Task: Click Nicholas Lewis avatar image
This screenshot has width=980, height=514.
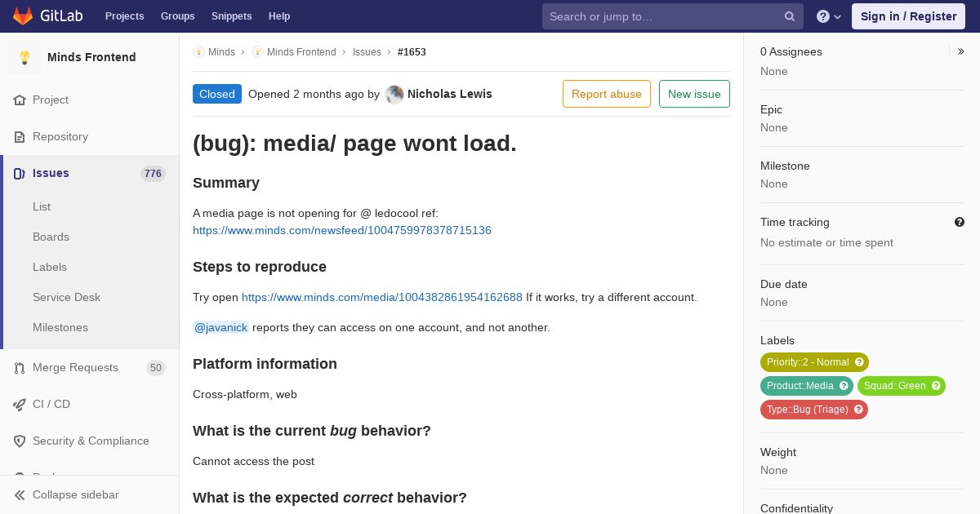Action: pos(394,94)
